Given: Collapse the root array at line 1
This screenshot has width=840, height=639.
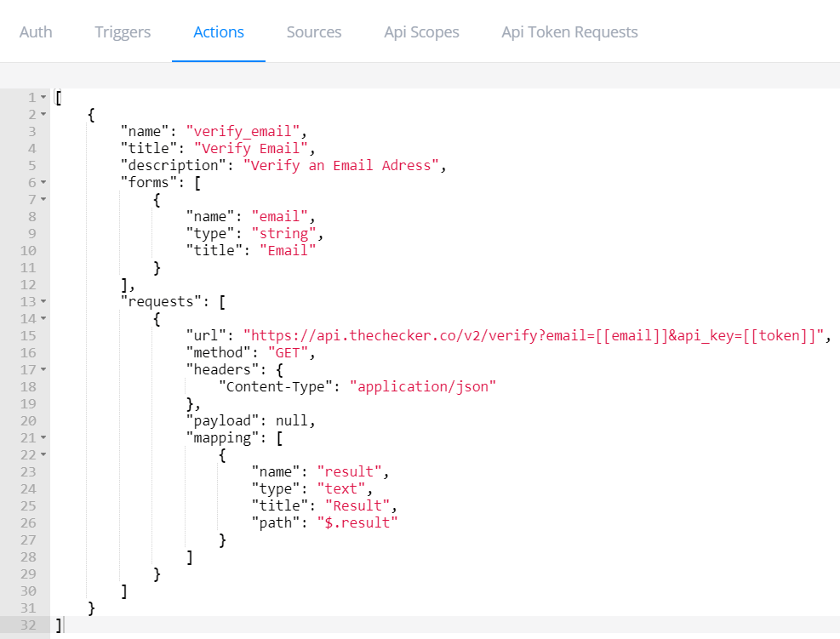Looking at the screenshot, I should click(43, 97).
